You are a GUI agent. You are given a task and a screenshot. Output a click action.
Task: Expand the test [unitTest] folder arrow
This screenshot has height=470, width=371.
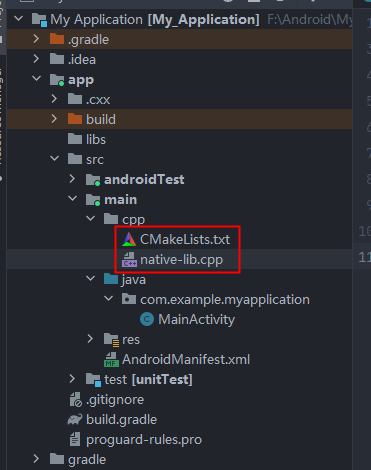pyautogui.click(x=73, y=379)
